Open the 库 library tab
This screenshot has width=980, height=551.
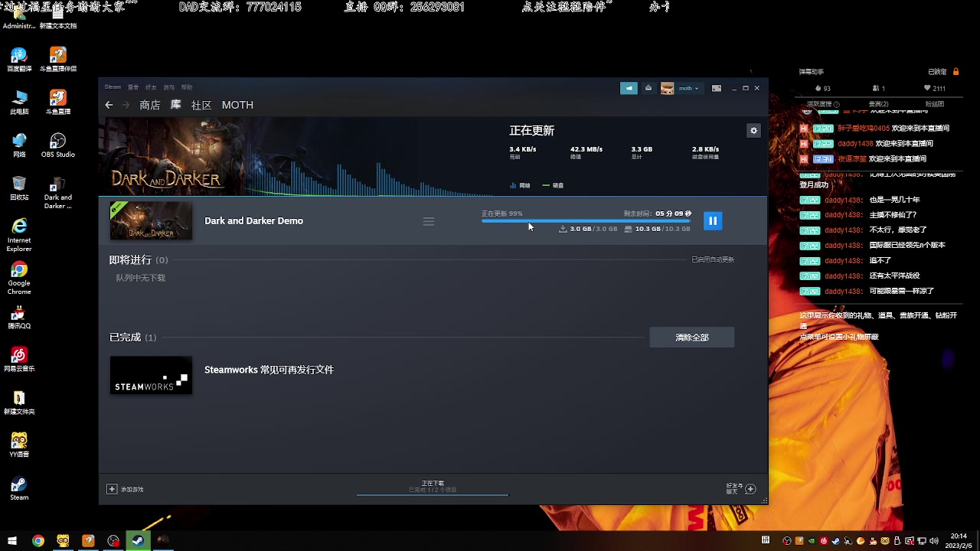pyautogui.click(x=175, y=105)
